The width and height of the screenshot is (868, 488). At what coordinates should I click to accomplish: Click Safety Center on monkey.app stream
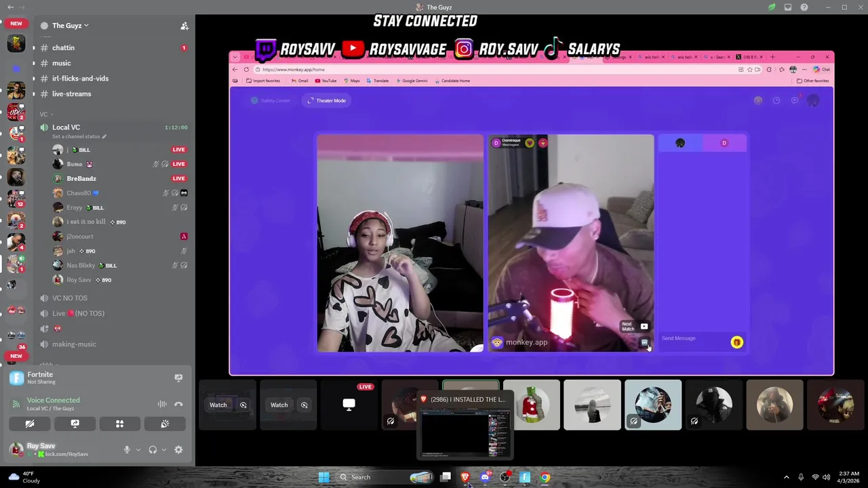[x=271, y=101]
